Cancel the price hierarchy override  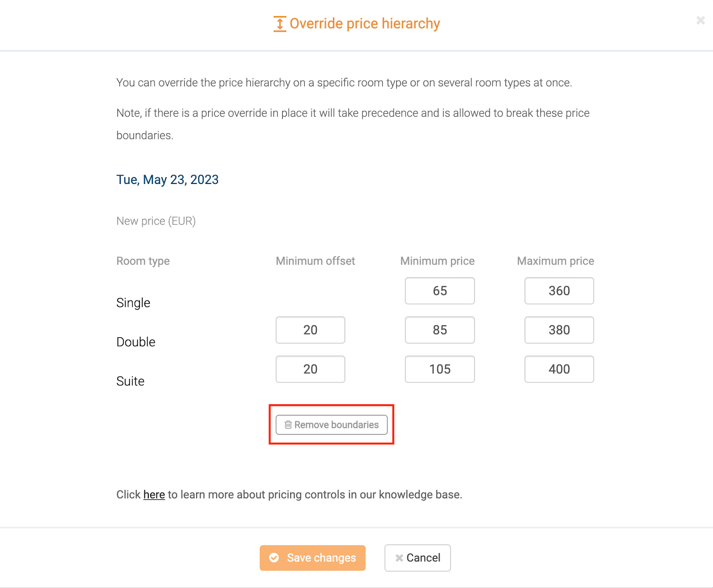pyautogui.click(x=418, y=558)
